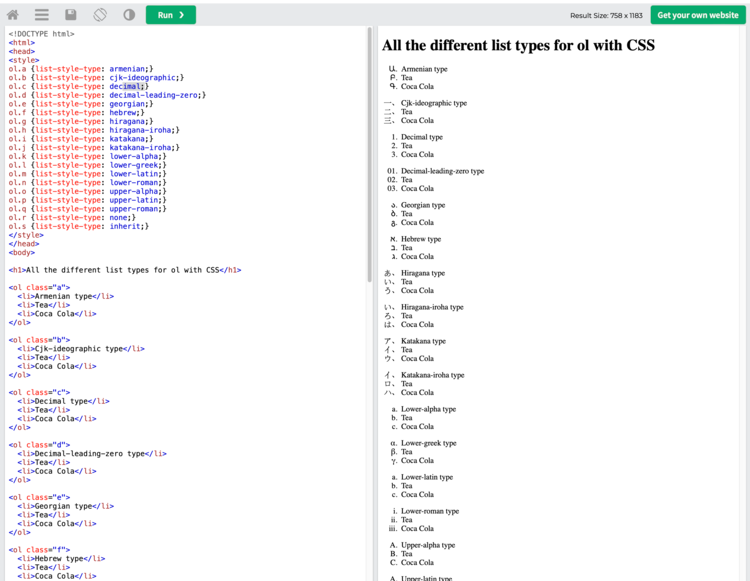
Task: Toggle the dark mode contrast icon
Action: 129,15
